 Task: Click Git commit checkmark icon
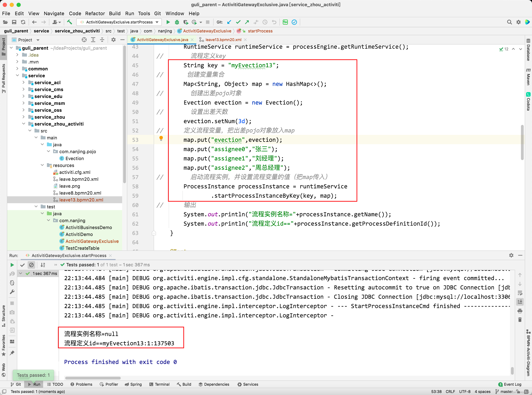(238, 22)
